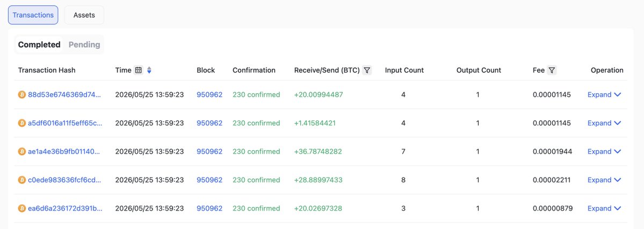
Task: Open block 950962 in the a5df6016 row
Action: tap(209, 123)
